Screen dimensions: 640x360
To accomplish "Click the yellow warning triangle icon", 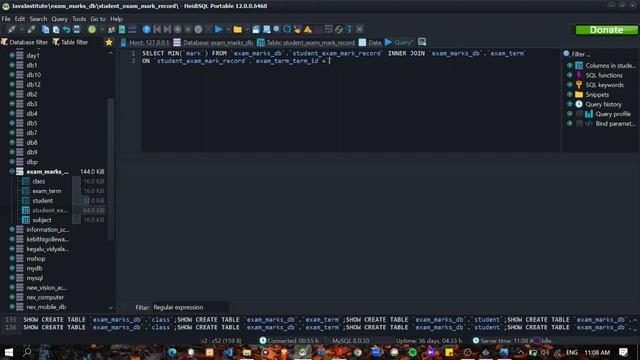I will tap(308, 29).
